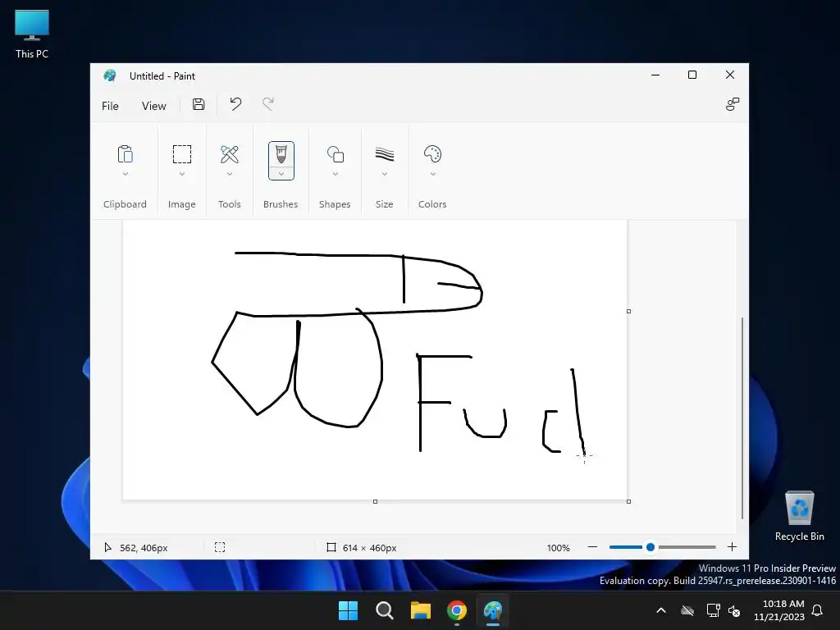Click the bottom-center canvas resize handle

point(375,501)
